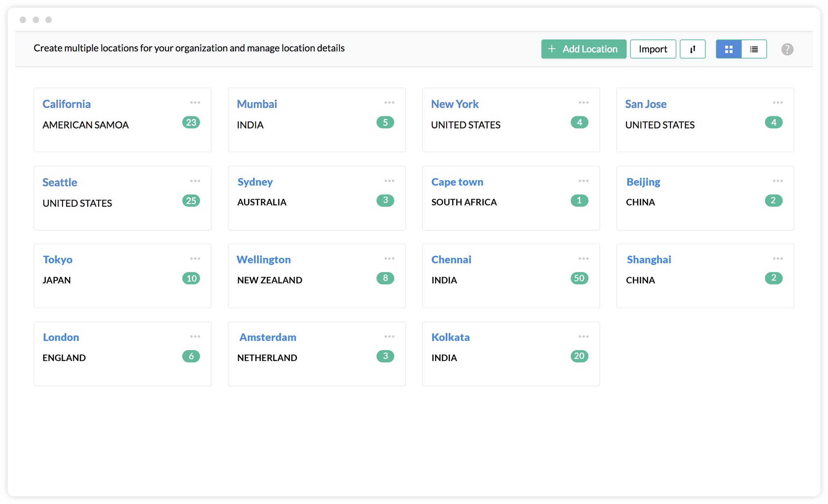Switch to grid view
The width and height of the screenshot is (828, 504).
point(729,49)
